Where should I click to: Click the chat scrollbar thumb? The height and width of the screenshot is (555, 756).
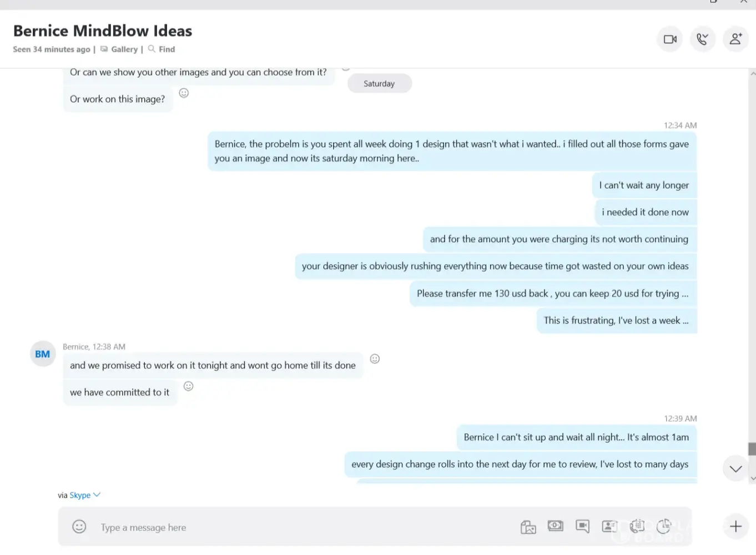click(x=752, y=448)
